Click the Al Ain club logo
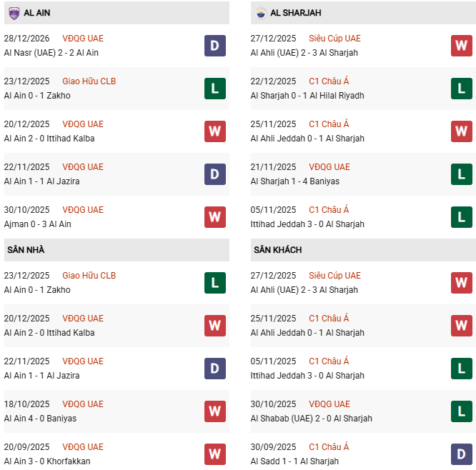This screenshot has height=470, width=476. [x=14, y=13]
